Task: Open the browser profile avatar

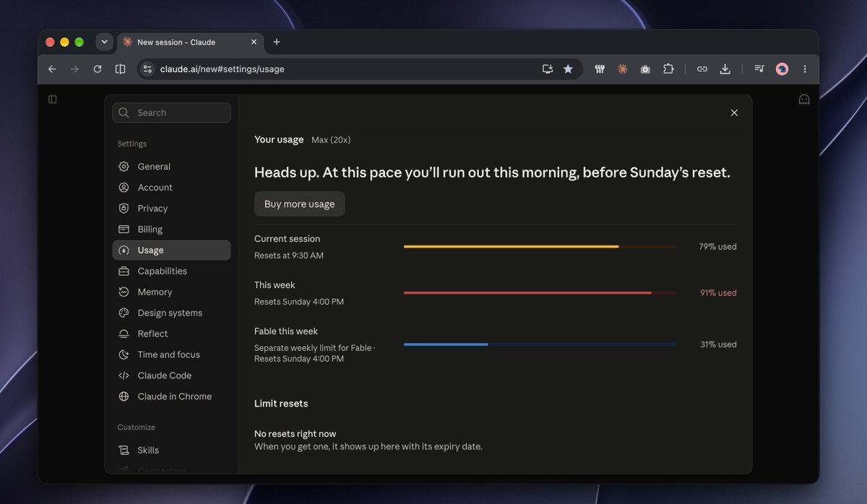Action: 782,69
